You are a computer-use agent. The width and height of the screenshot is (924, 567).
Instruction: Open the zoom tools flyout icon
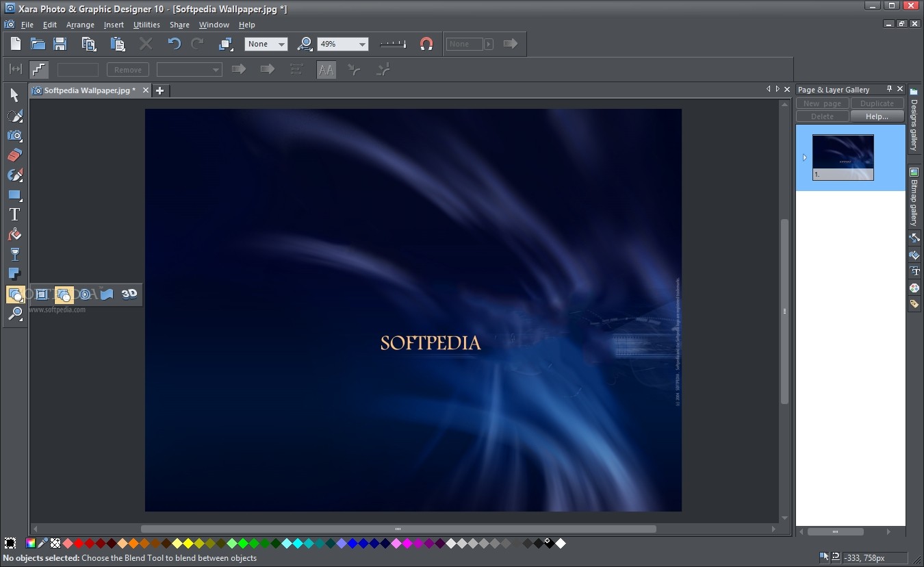(x=305, y=44)
